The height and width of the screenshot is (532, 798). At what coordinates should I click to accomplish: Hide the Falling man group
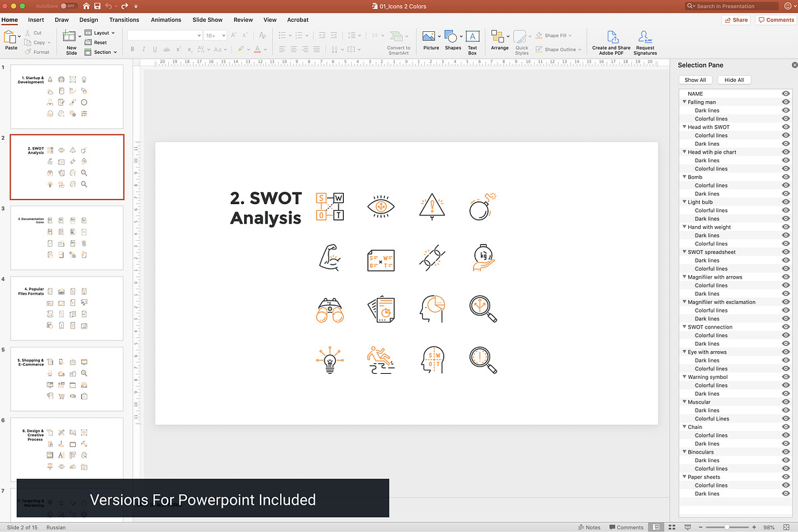785,102
